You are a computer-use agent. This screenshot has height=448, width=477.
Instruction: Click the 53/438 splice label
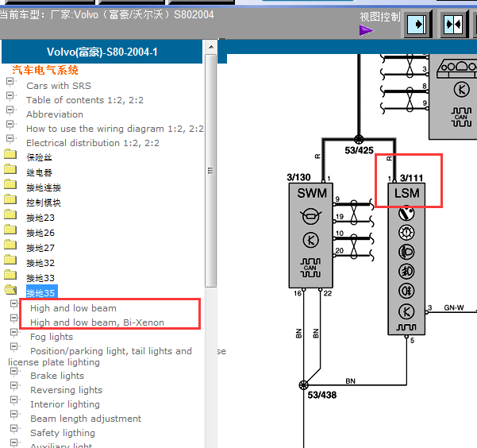(x=322, y=396)
